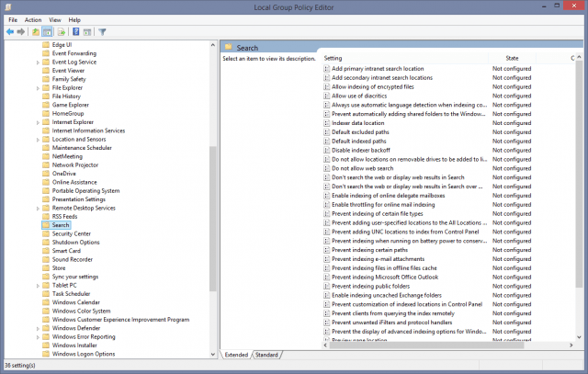Viewport: 588px width, 374px height.
Task: Click settings list horizontal scroll right arrow
Action: [571, 346]
